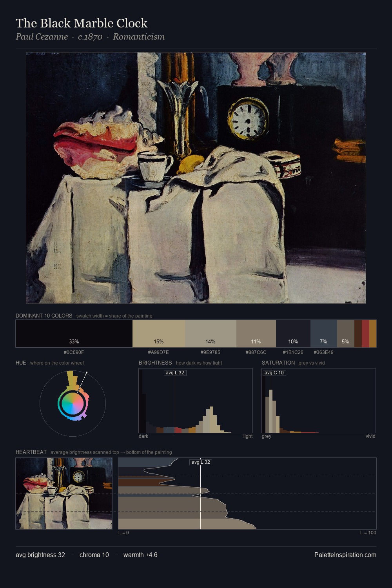Select the thin dark brown swatch
This screenshot has width=392, height=588.
(358, 334)
